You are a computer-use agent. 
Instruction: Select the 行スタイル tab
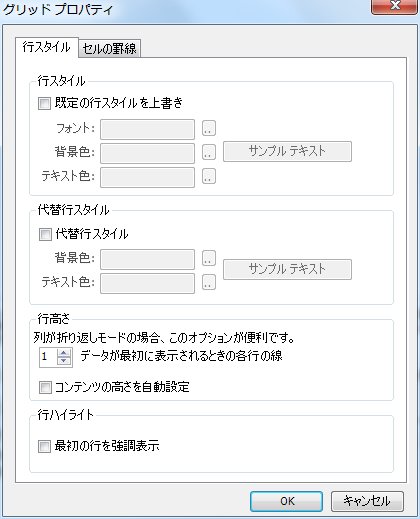[x=47, y=47]
